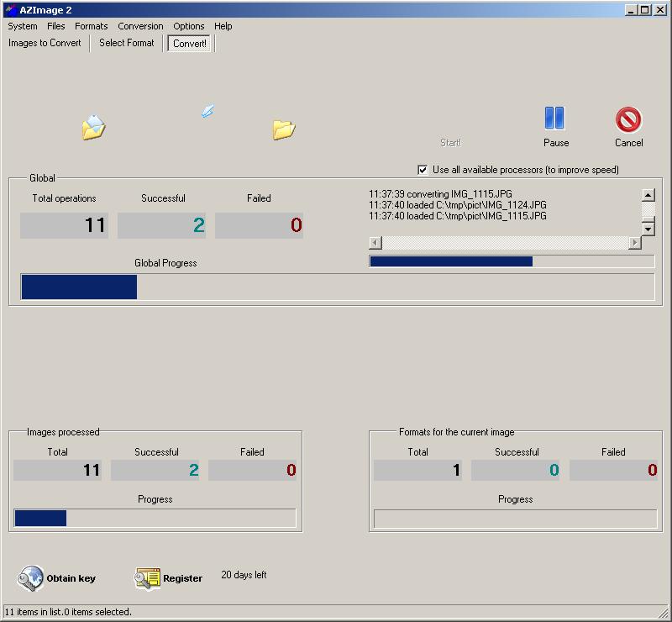Click the flying blue paper animation icon
This screenshot has width=672, height=622.
click(207, 111)
